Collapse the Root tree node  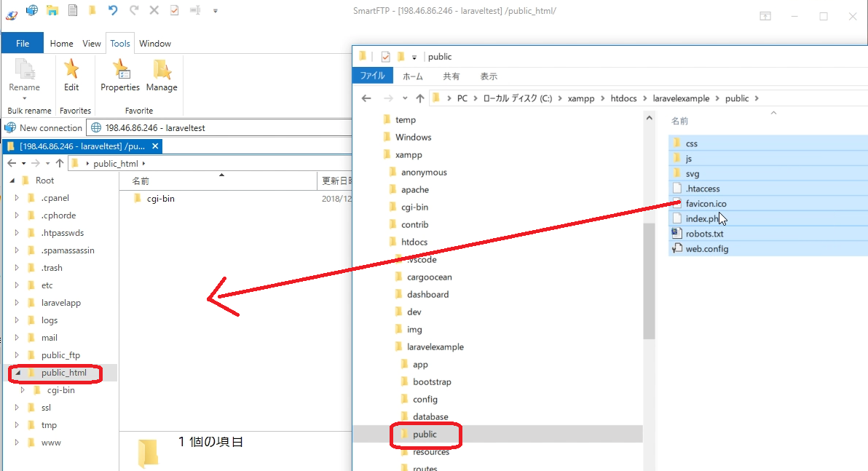(12, 181)
